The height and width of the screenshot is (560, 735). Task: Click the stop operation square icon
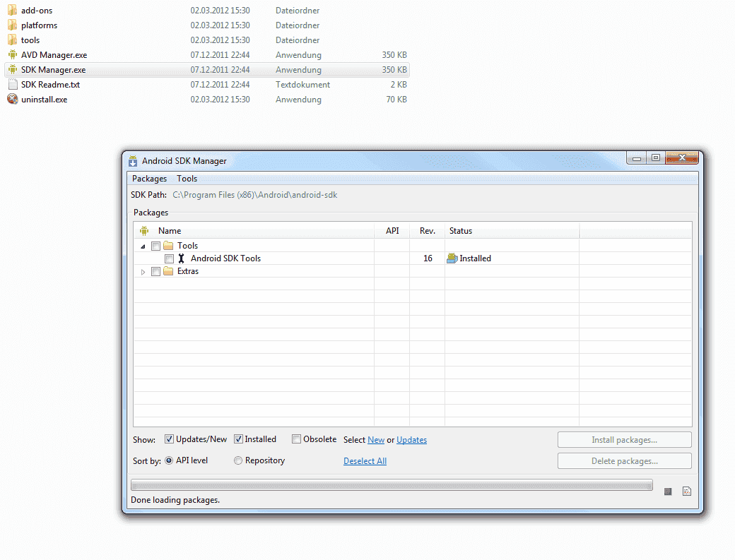668,492
